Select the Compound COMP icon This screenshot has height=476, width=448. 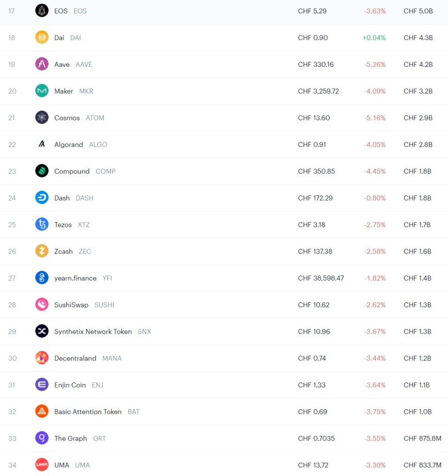pos(42,171)
